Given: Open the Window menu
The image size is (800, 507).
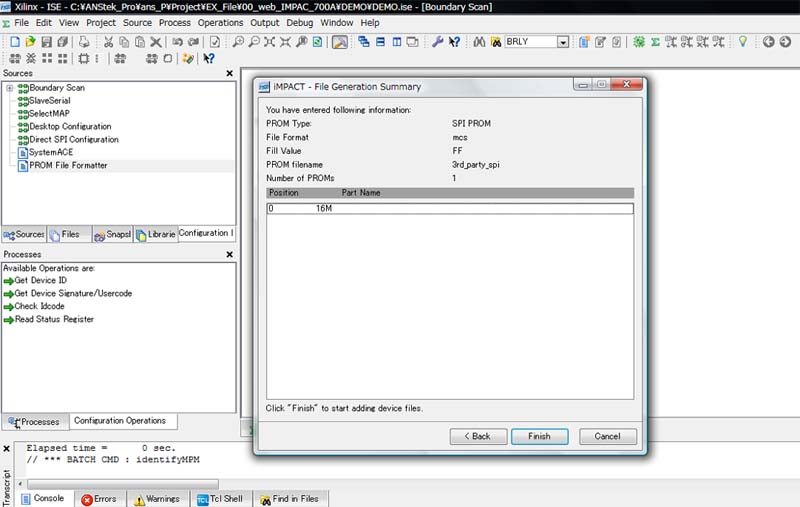Looking at the screenshot, I should pyautogui.click(x=336, y=23).
